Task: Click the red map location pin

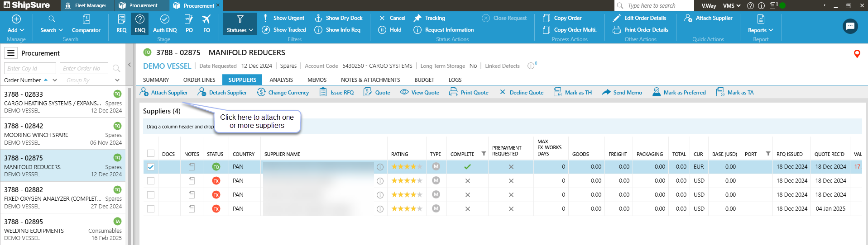Action: tap(857, 54)
